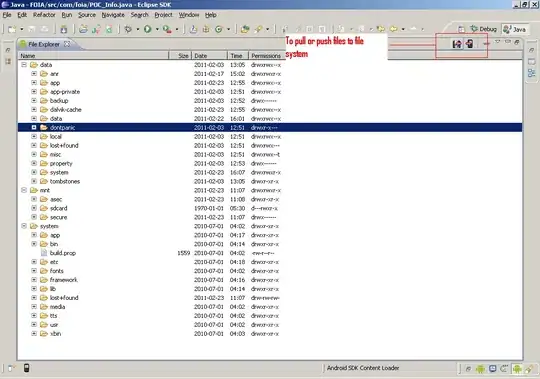Click the delete selection minus icon

point(486,44)
